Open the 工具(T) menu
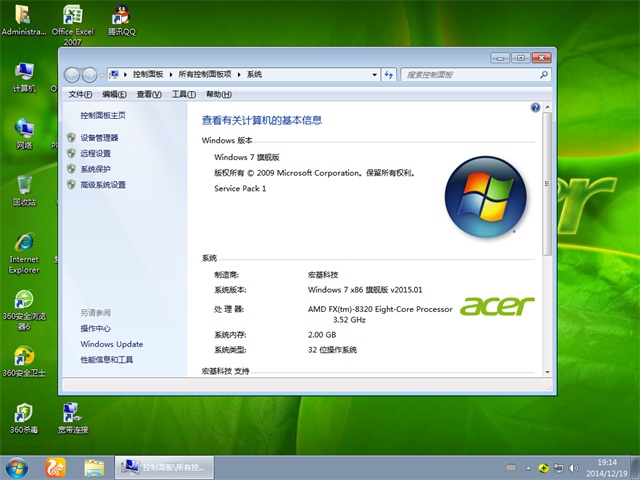Screen dimensions: 640x480 [183, 94]
